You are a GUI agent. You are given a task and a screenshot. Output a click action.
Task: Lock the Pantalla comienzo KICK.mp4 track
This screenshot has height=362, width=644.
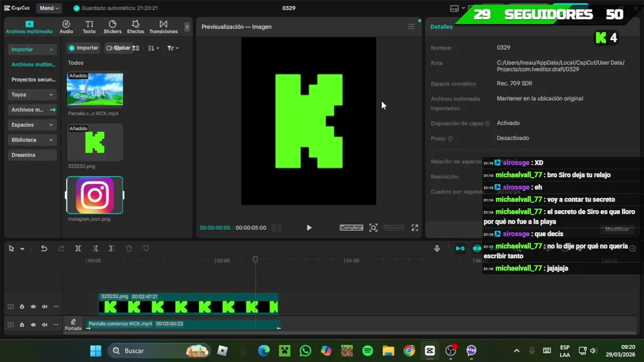(x=22, y=325)
